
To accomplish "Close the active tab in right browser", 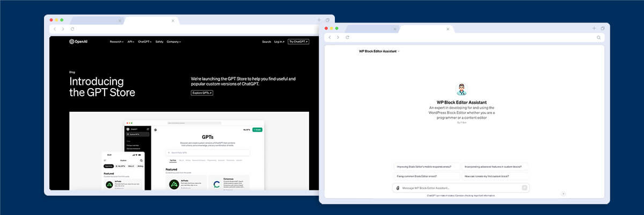I will (449, 29).
